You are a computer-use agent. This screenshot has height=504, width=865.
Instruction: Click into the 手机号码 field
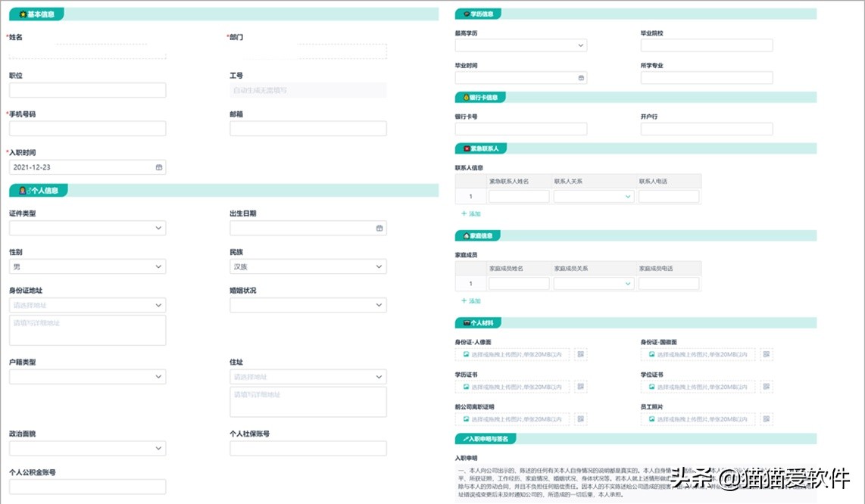point(88,129)
